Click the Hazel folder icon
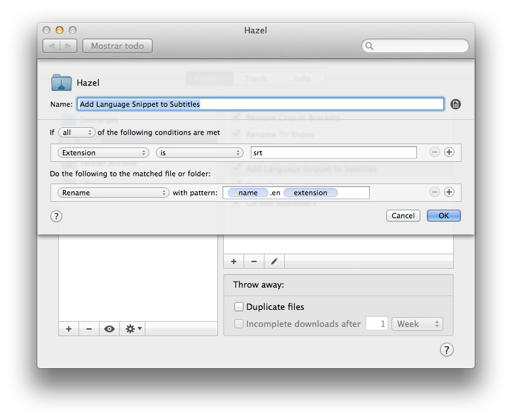This screenshot has height=420, width=512. point(61,83)
